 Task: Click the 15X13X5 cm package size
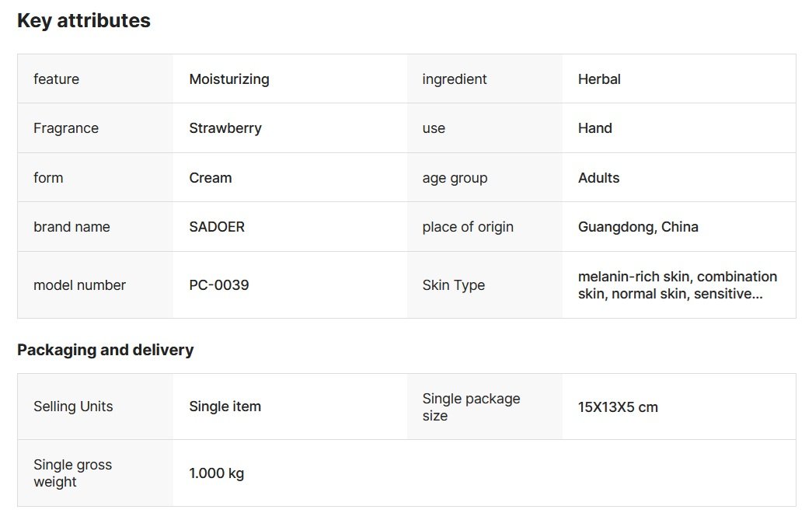tap(618, 407)
